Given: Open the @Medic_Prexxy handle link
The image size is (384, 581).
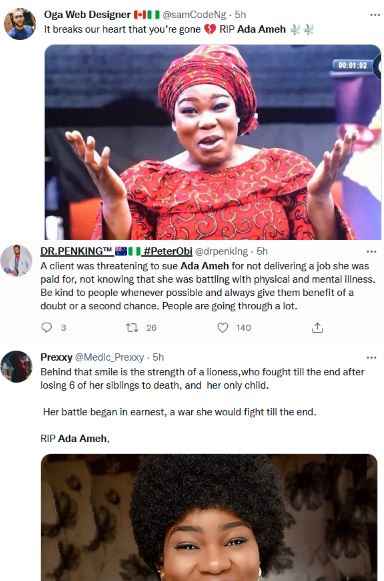Looking at the screenshot, I should coord(109,357).
